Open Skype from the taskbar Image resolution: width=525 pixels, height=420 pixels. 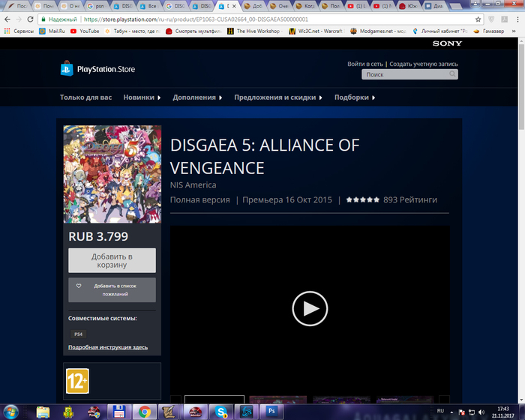click(220, 411)
